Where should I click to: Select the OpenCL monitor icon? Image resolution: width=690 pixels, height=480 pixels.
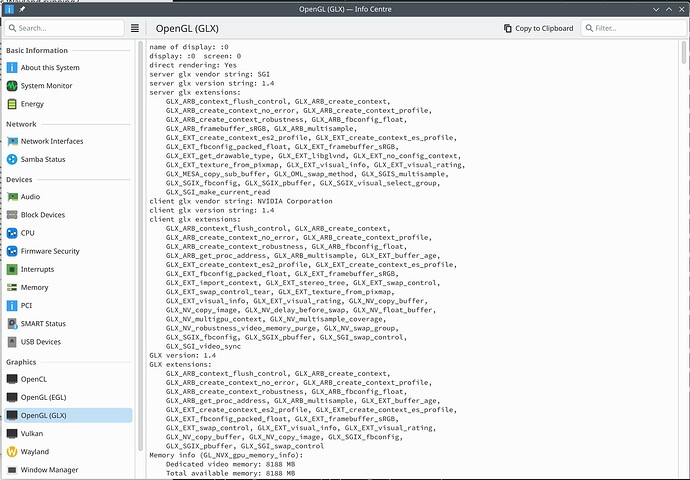pos(12,379)
